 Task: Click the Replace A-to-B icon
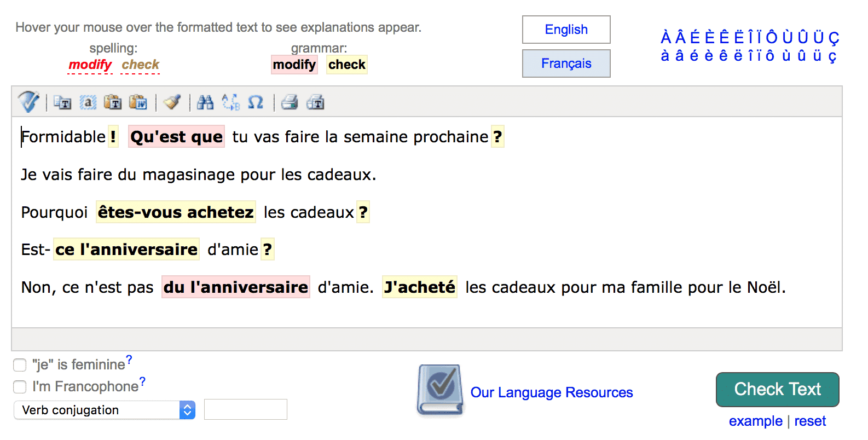(230, 102)
